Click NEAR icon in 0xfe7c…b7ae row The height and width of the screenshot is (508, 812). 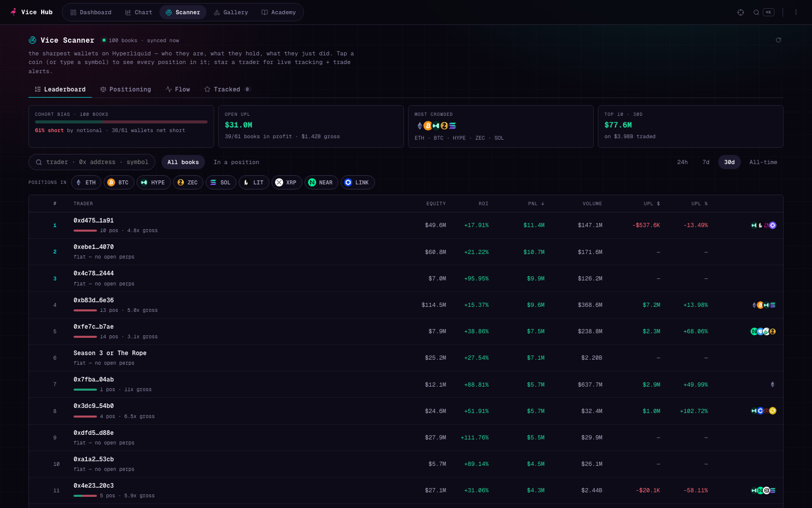[x=754, y=331]
